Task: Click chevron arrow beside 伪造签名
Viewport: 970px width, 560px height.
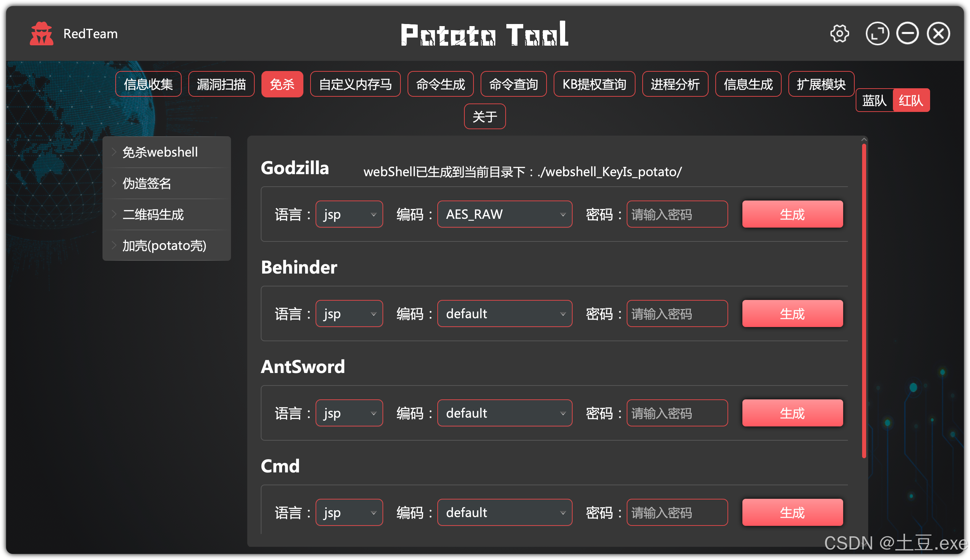Action: point(114,183)
